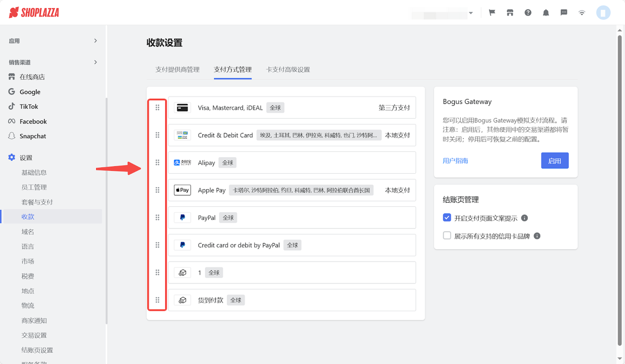The image size is (625, 364).
Task: Click the flag icon in top bar
Action: (492, 13)
